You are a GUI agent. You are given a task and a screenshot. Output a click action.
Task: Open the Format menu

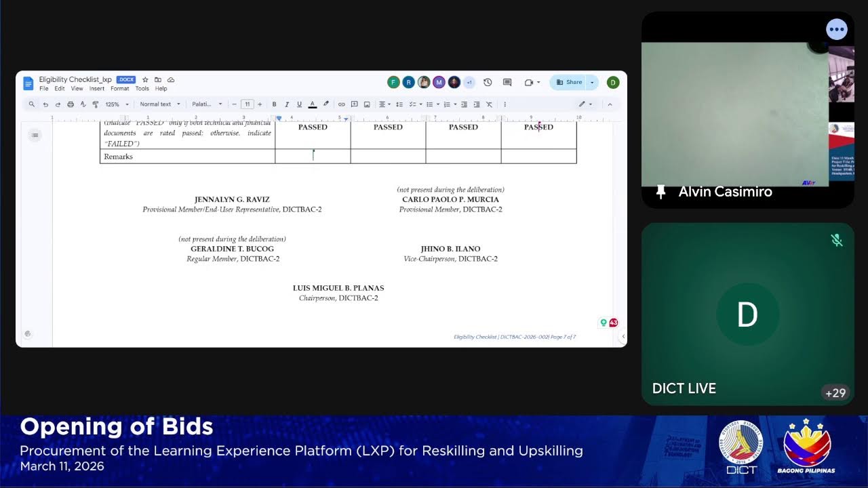pyautogui.click(x=120, y=89)
